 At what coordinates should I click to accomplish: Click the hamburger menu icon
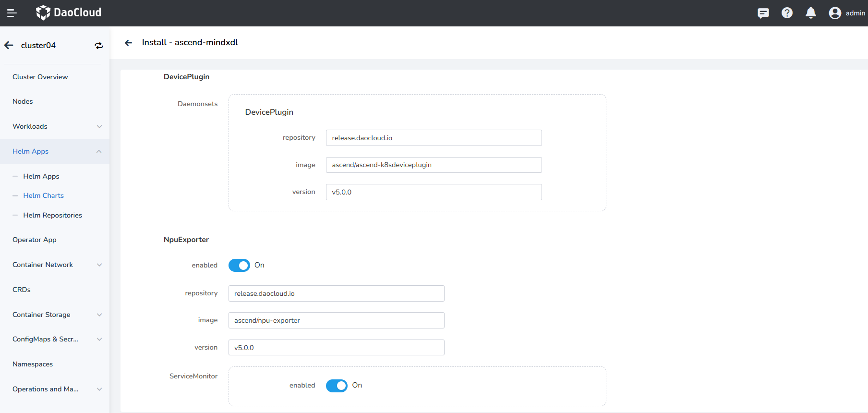12,13
